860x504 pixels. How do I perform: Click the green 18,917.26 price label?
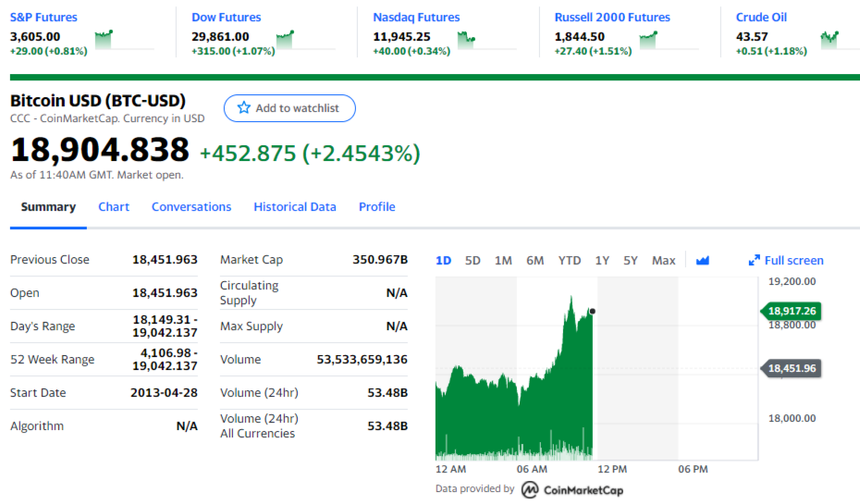(x=792, y=311)
